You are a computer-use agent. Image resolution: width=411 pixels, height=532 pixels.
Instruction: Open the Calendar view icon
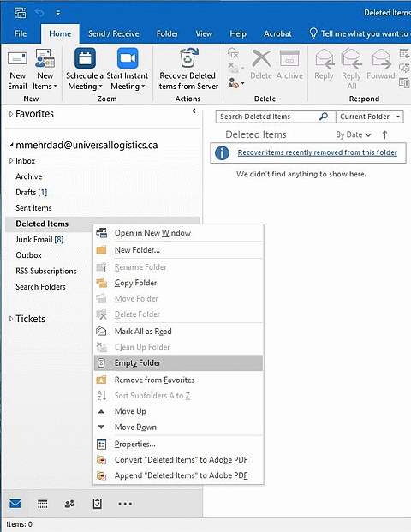click(43, 504)
